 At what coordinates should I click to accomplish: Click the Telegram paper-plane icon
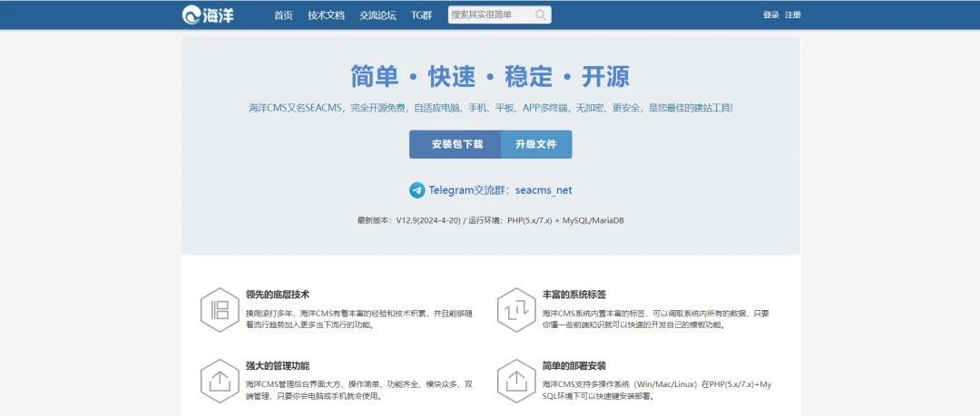pyautogui.click(x=416, y=190)
